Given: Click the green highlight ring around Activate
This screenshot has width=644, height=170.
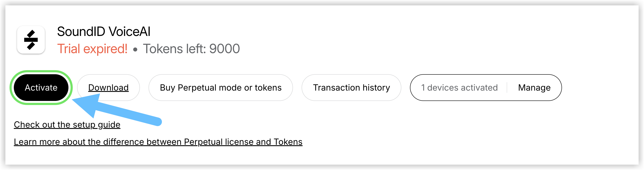Looking at the screenshot, I should (x=41, y=72).
